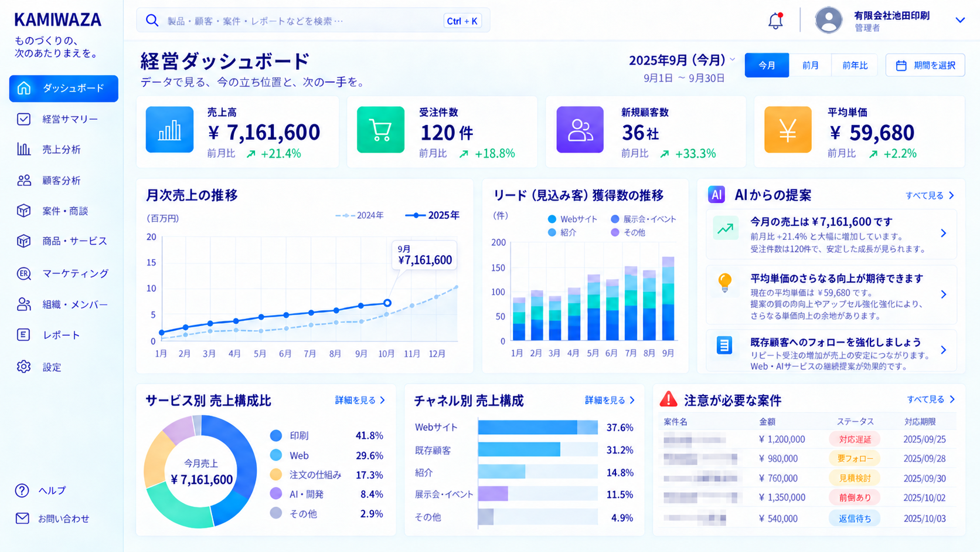Click the orange yen 平均単価 icon
The image size is (980, 552).
click(788, 130)
